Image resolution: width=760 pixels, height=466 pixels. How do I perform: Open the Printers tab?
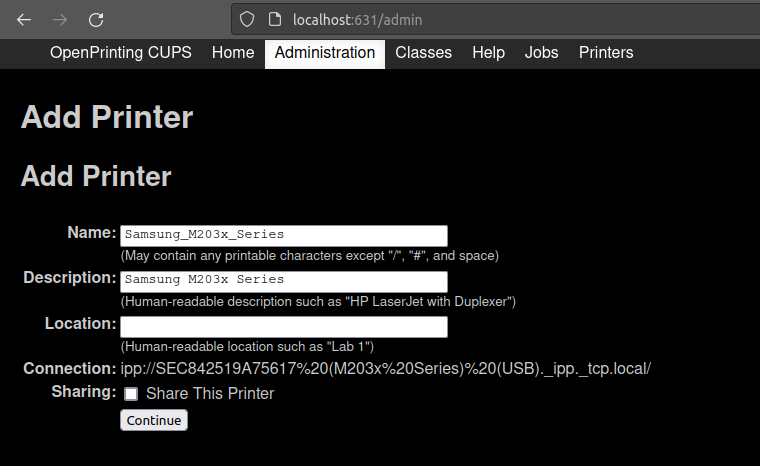click(x=606, y=52)
